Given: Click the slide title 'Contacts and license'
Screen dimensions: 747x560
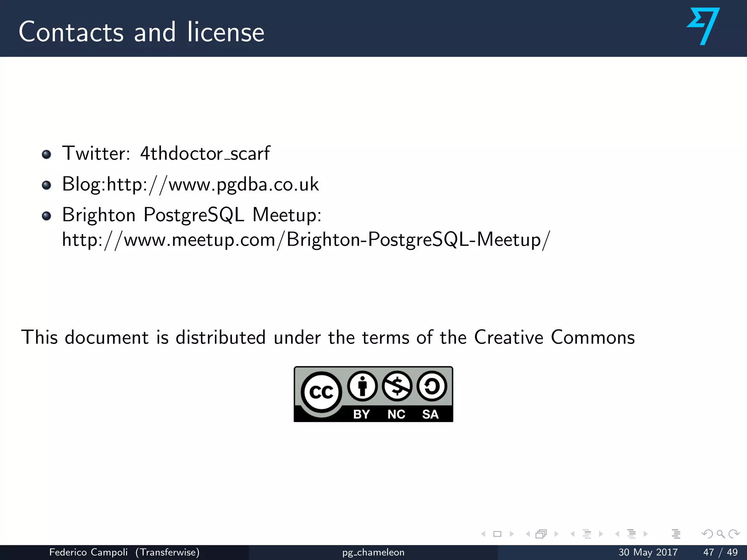Looking at the screenshot, I should click(x=142, y=32).
